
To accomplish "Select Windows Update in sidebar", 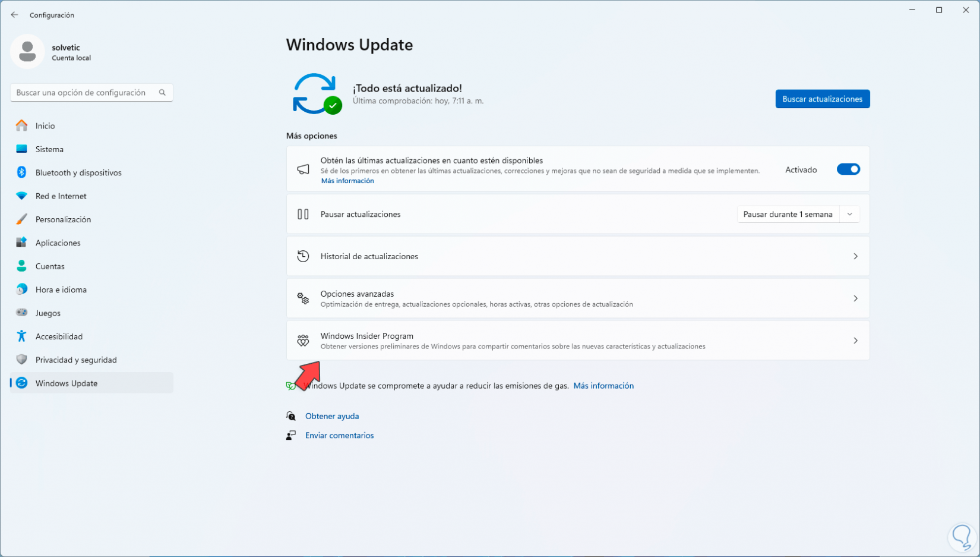I will click(91, 383).
